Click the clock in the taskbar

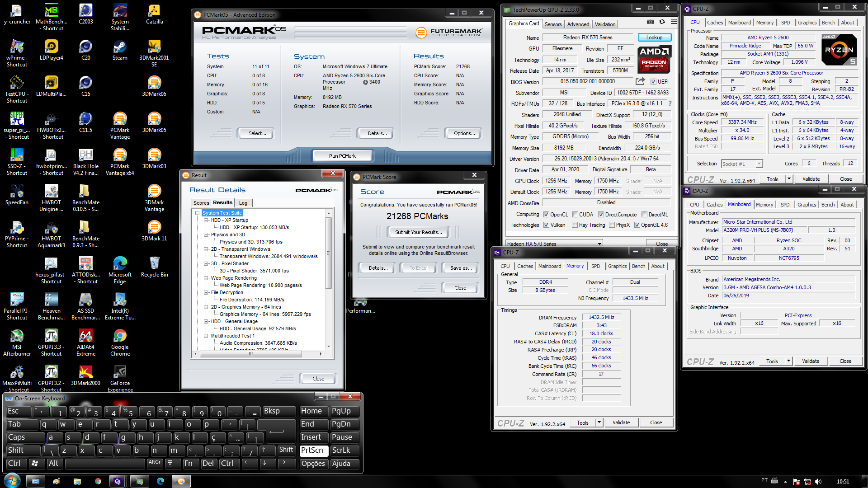[843, 481]
